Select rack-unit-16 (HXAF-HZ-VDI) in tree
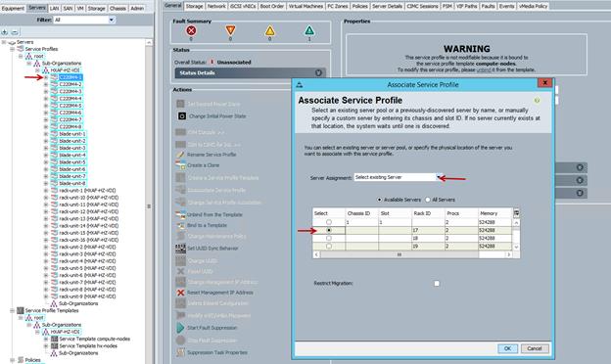The height and width of the screenshot is (364, 611). point(89,240)
